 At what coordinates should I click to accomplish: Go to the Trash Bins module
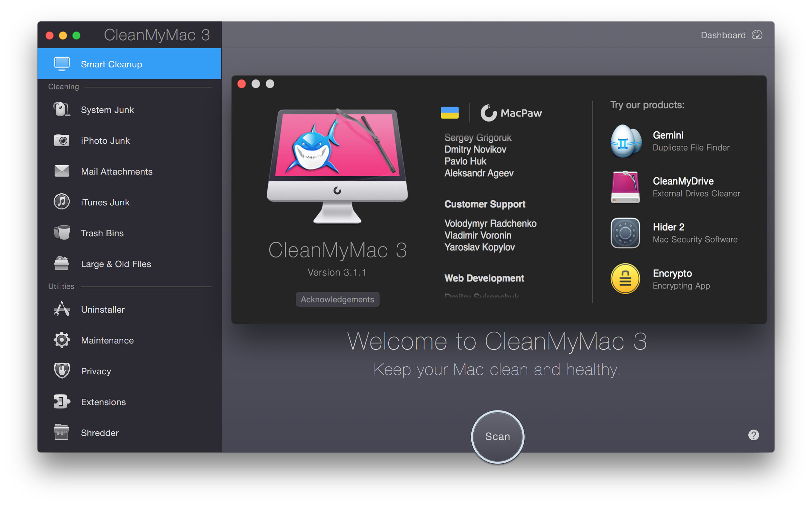pos(129,233)
